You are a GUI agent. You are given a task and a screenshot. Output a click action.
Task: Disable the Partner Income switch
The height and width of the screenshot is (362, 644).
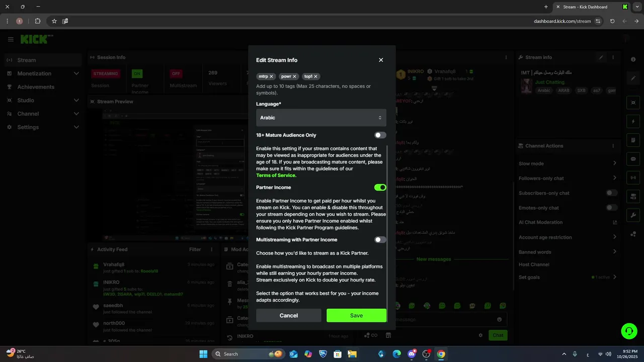(x=380, y=188)
